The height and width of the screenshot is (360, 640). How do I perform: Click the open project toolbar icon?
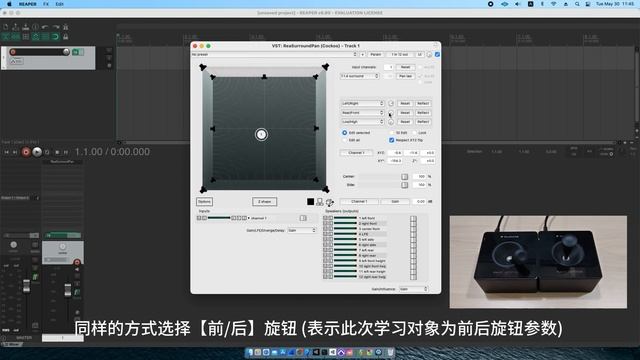click(x=16, y=27)
